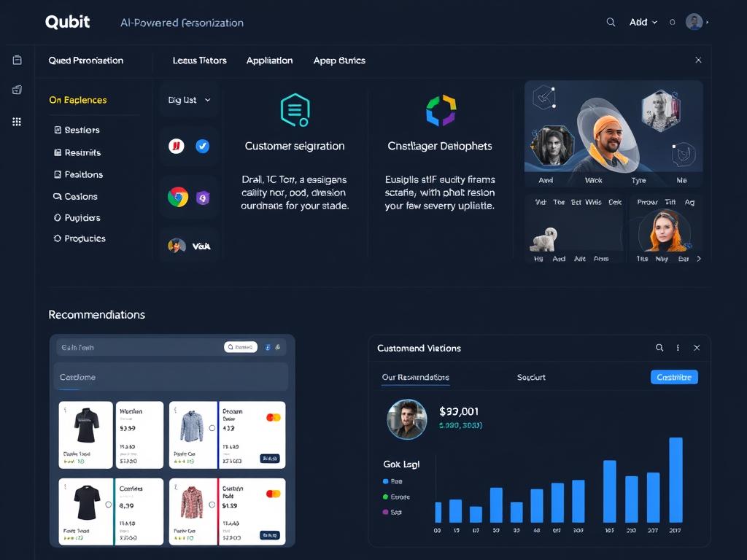The height and width of the screenshot is (560, 747).
Task: Click the search icon in the top header
Action: (611, 22)
